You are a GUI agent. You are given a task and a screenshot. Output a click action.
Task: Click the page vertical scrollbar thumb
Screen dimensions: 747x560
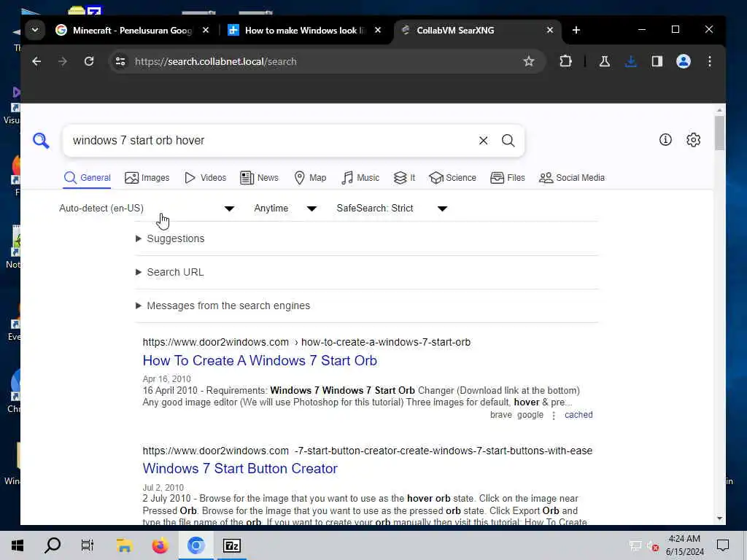[x=719, y=133]
